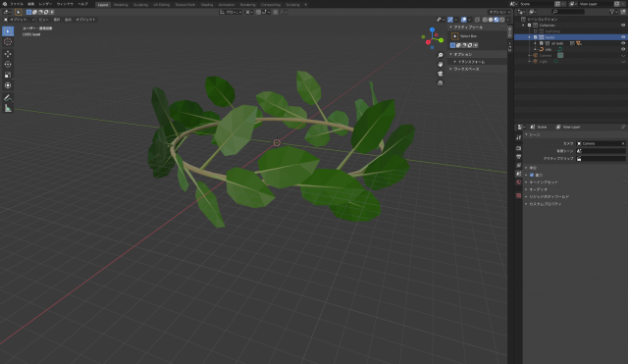Add a new workspace with plus button

[305, 5]
